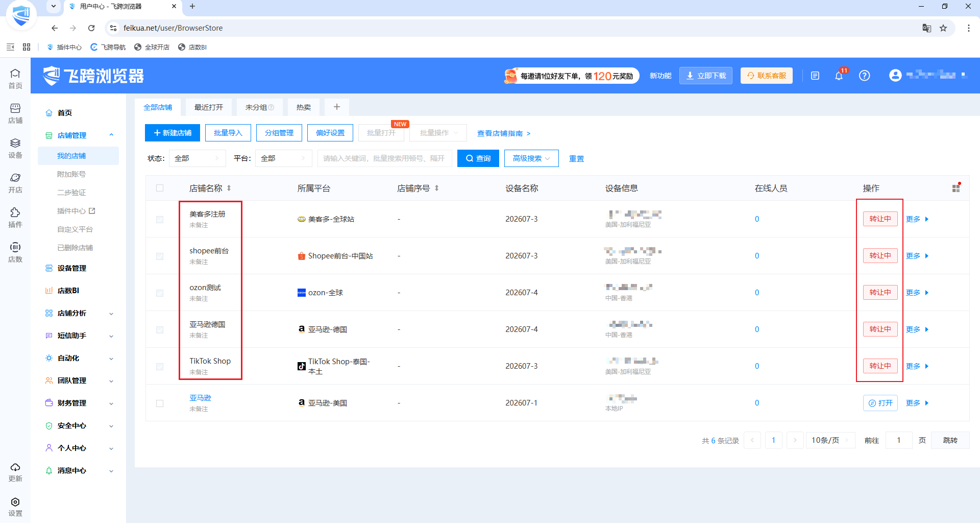Switch to the 未分组 tab
The width and height of the screenshot is (980, 523).
259,107
